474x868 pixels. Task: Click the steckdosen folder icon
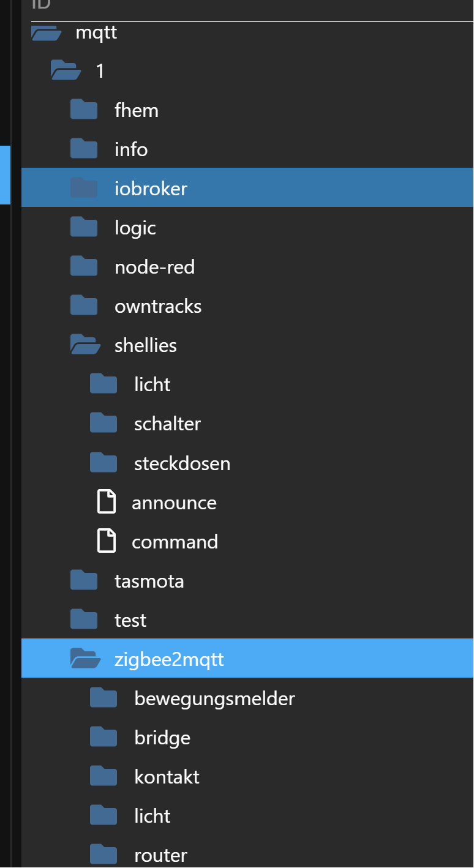[x=103, y=463]
